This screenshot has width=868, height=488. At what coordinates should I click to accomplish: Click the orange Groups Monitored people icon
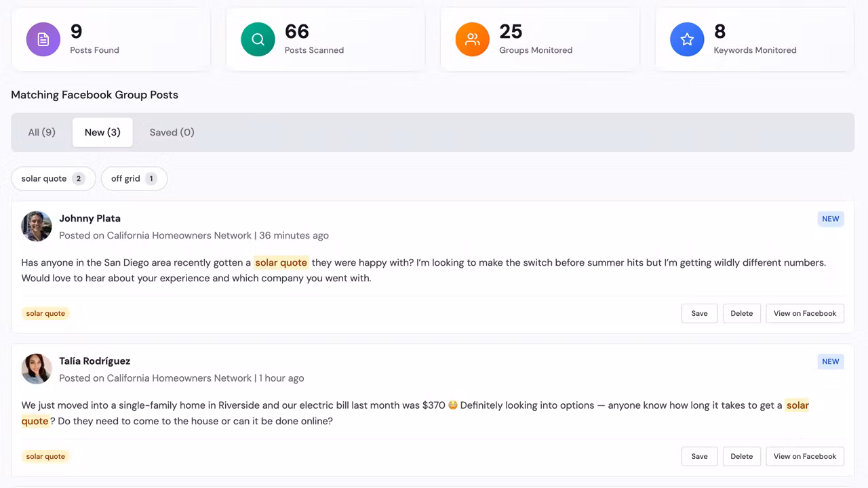pos(473,39)
